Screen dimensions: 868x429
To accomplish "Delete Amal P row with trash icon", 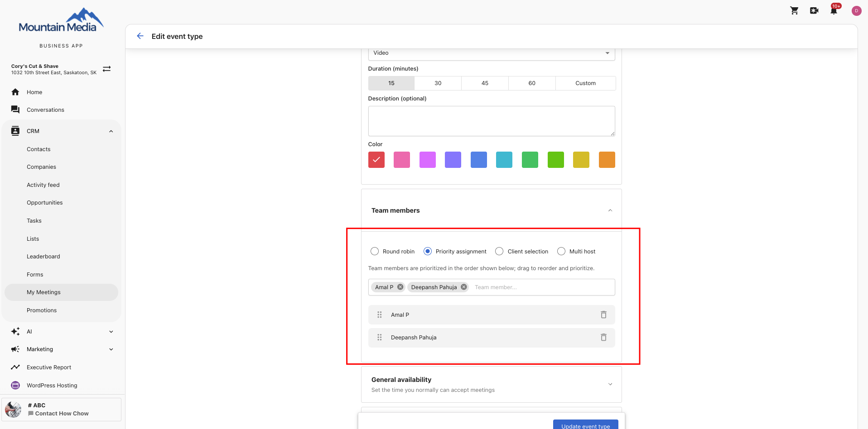I will [603, 315].
